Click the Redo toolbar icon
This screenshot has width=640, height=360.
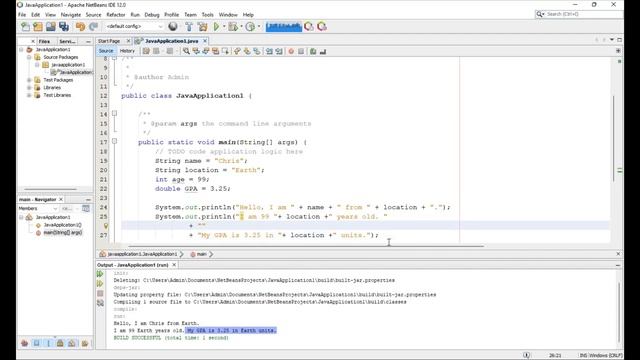[x=93, y=27]
